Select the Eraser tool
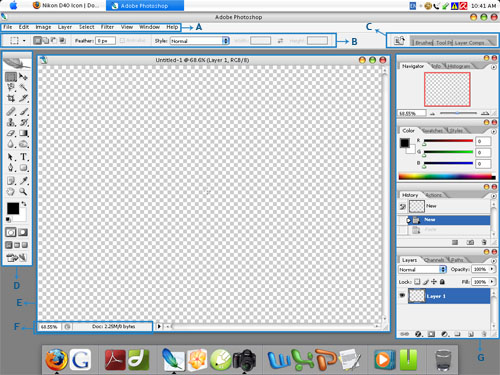This screenshot has width=500, height=375. click(11, 133)
